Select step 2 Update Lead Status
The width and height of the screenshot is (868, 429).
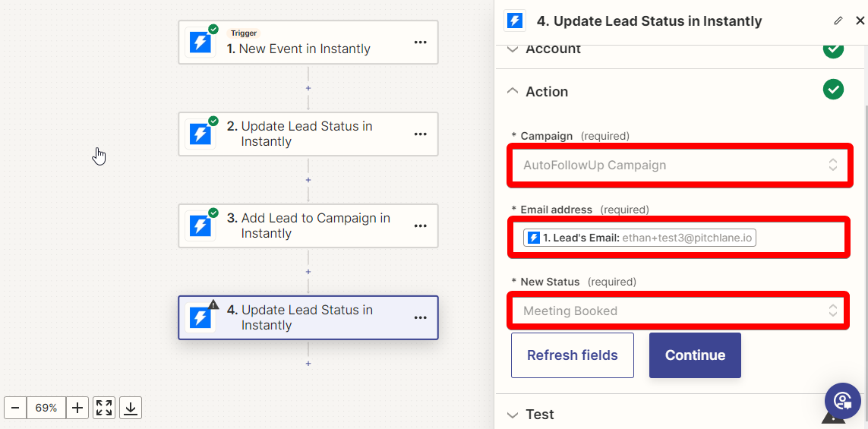pos(308,134)
